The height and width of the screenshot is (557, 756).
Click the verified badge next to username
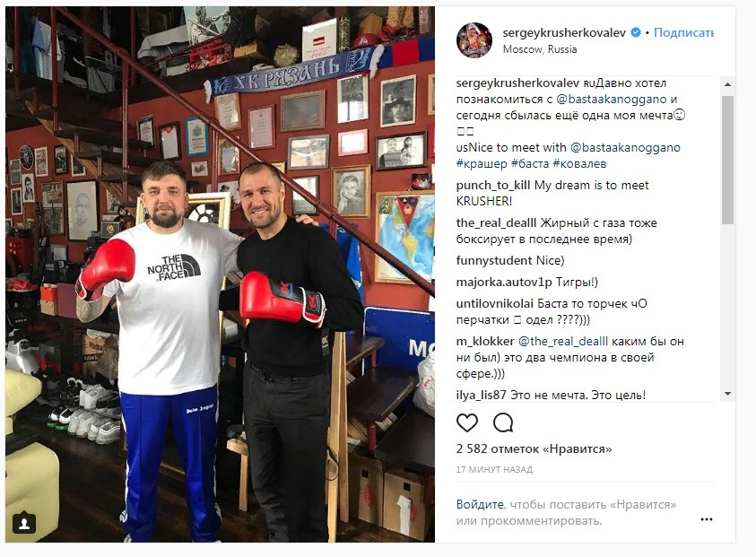[x=636, y=32]
